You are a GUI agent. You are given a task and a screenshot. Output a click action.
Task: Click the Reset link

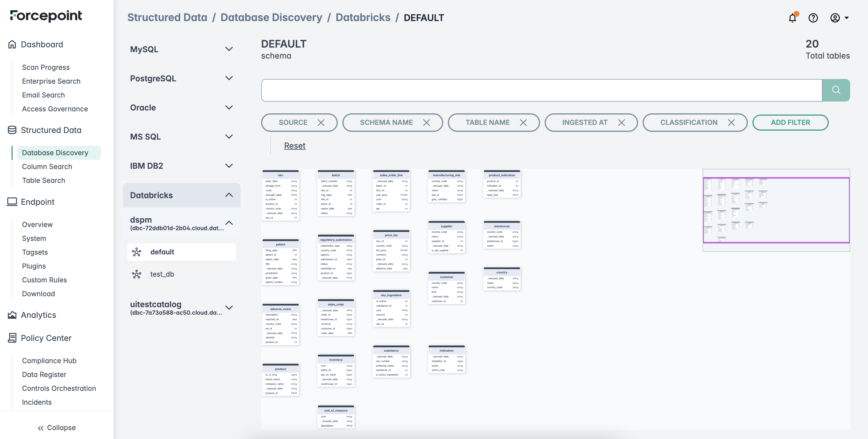295,146
